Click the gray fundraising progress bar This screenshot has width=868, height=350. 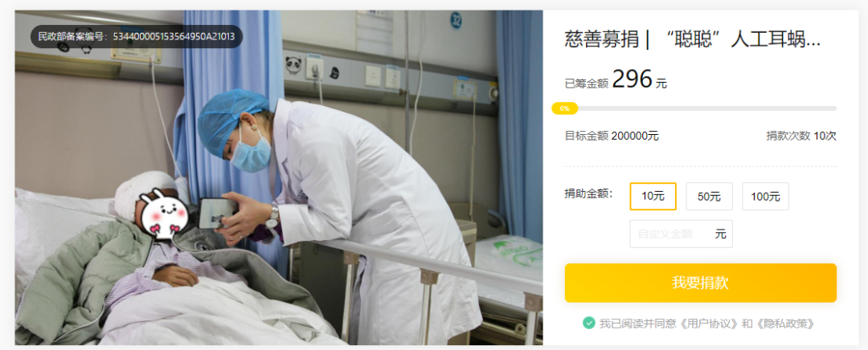(x=700, y=108)
